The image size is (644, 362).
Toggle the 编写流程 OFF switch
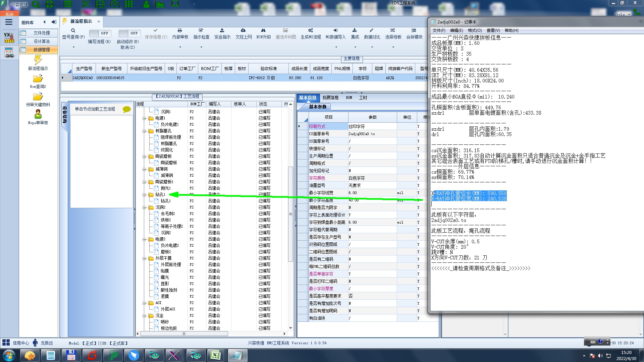pos(99,33)
